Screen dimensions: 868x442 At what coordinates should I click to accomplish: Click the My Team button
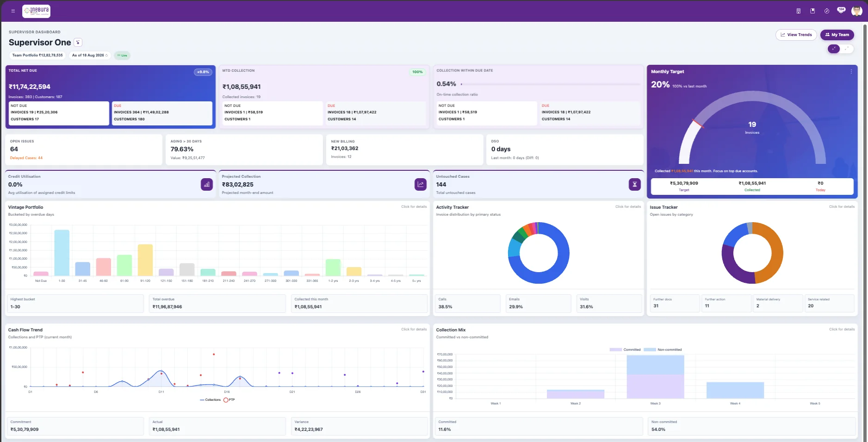click(837, 35)
